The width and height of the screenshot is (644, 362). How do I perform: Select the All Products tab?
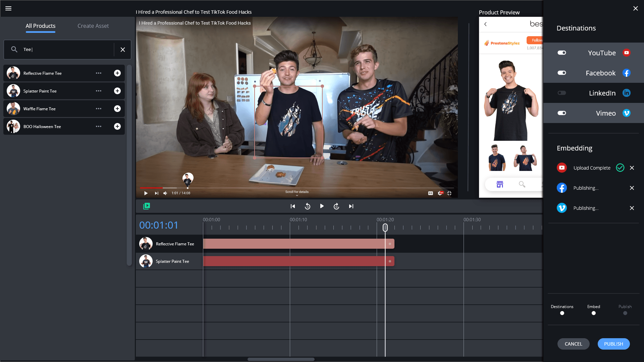pyautogui.click(x=40, y=25)
